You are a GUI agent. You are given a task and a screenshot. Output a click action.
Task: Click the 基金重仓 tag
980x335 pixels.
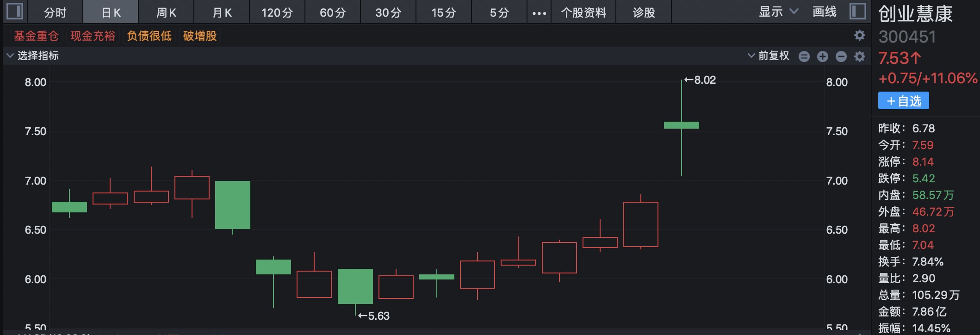[36, 36]
